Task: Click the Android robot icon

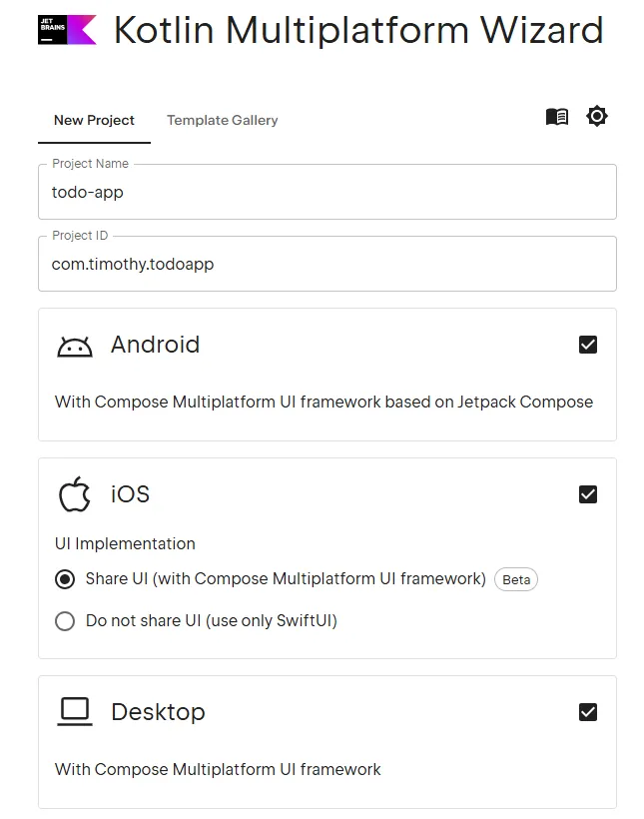Action: coord(75,347)
